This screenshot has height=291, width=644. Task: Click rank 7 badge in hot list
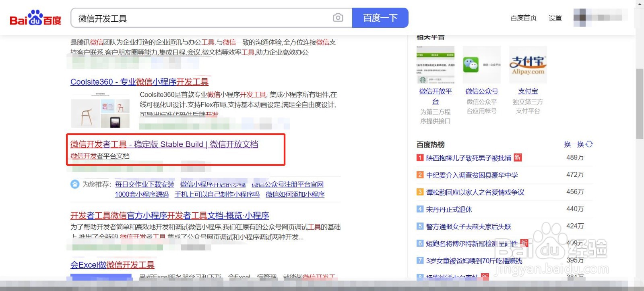point(420,260)
